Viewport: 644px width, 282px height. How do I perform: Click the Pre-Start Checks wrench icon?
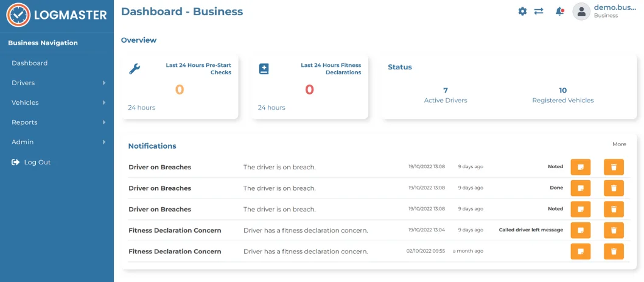click(x=135, y=69)
